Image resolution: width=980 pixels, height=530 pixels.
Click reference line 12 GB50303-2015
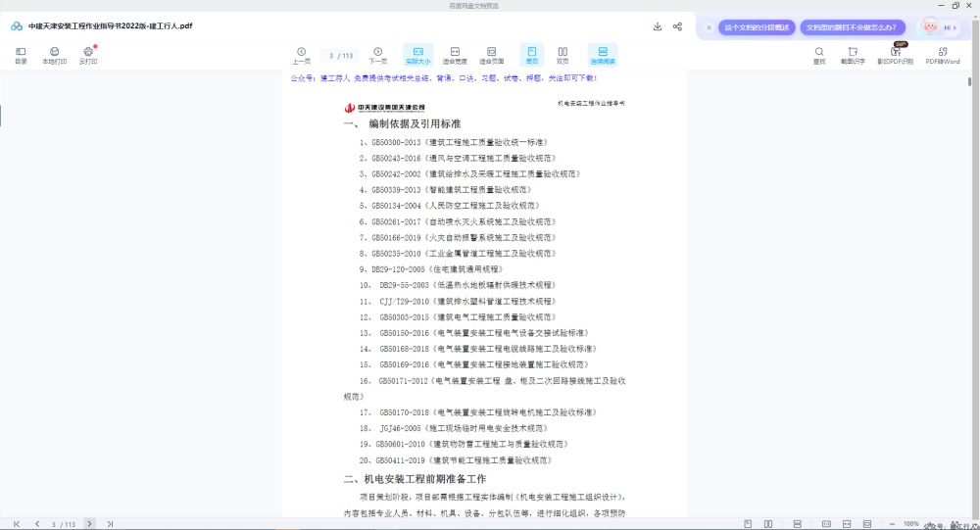tap(458, 316)
